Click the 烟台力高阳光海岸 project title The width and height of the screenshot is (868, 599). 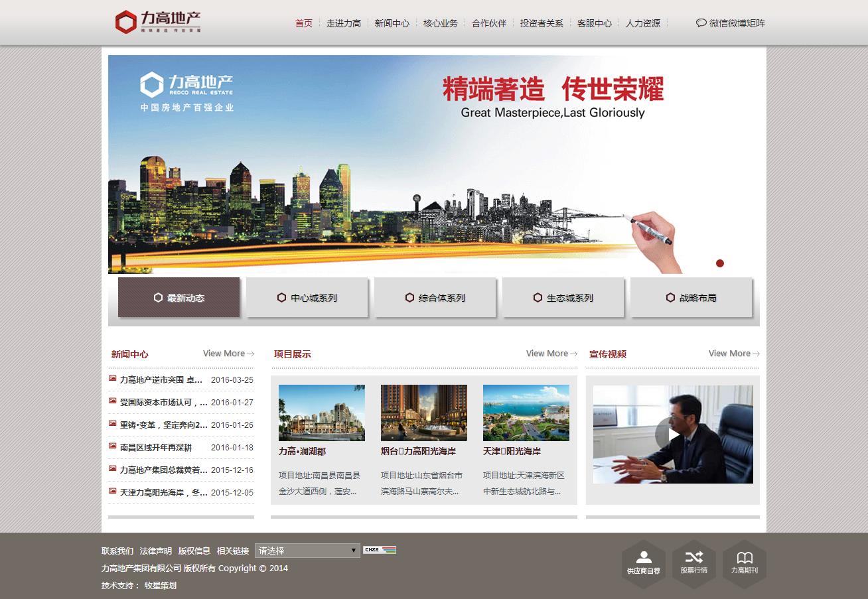[x=418, y=452]
